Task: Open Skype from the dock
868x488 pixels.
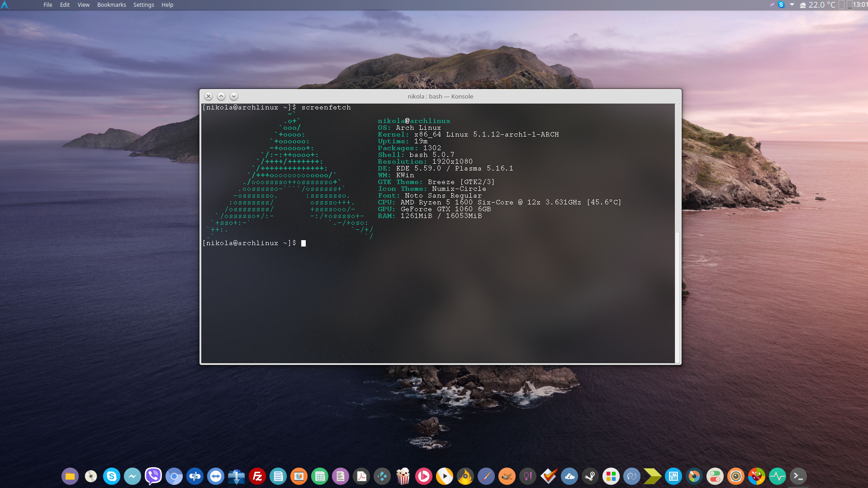Action: pyautogui.click(x=112, y=476)
